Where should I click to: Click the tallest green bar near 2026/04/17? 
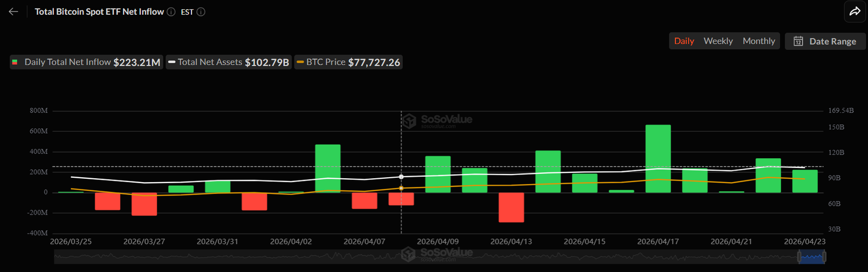658,158
